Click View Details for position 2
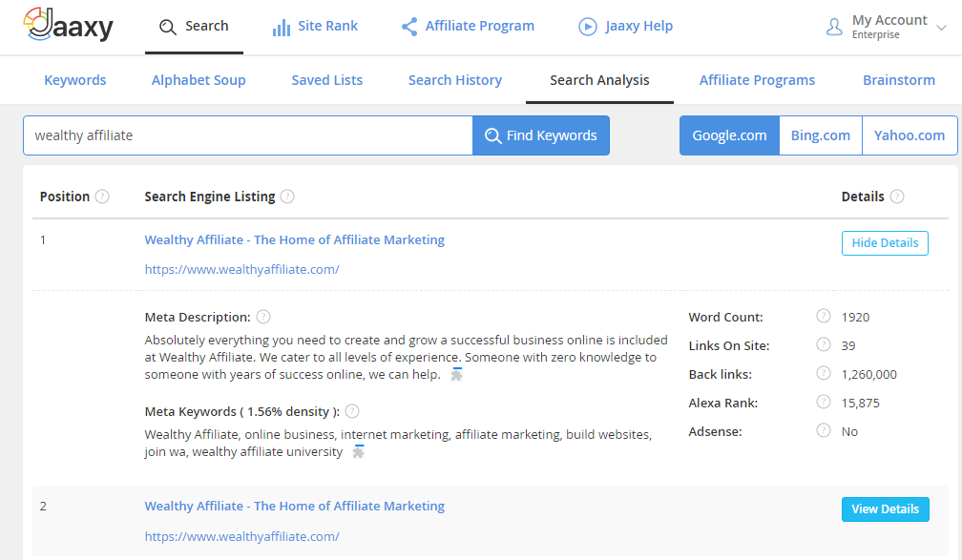Viewport: 962px width, 560px height. coord(886,509)
